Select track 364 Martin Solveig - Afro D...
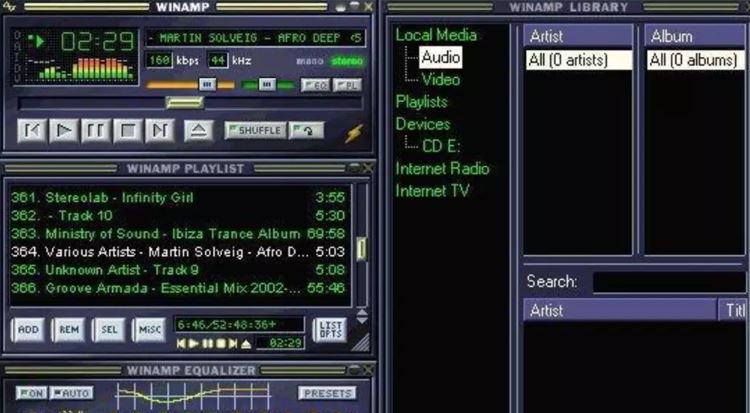 tap(178, 252)
